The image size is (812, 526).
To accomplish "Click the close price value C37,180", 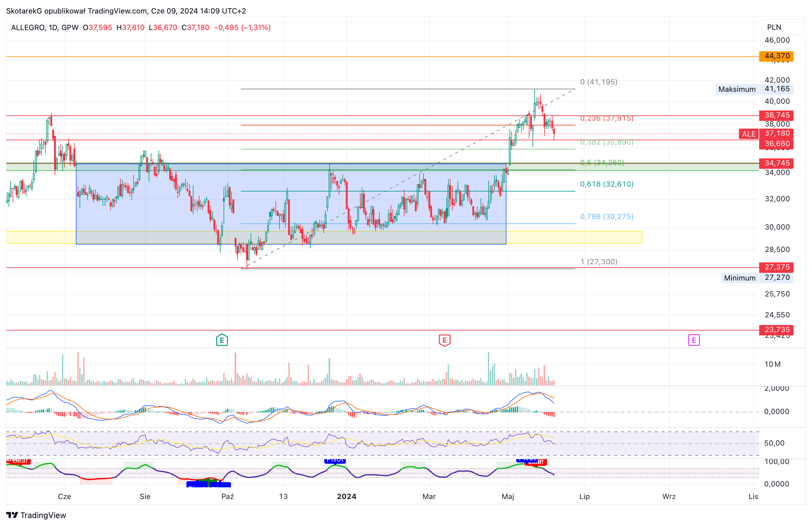I will (195, 28).
